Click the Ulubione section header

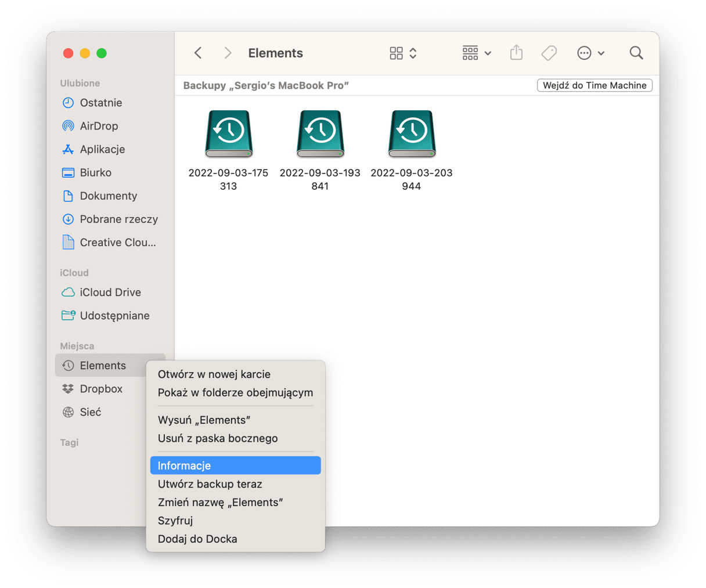pyautogui.click(x=80, y=83)
